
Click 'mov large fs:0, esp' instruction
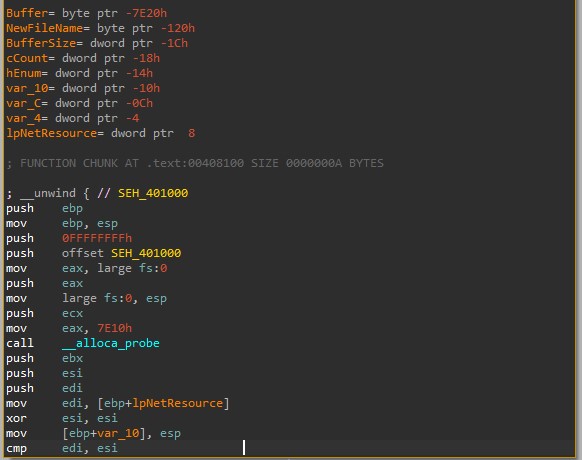pos(86,298)
